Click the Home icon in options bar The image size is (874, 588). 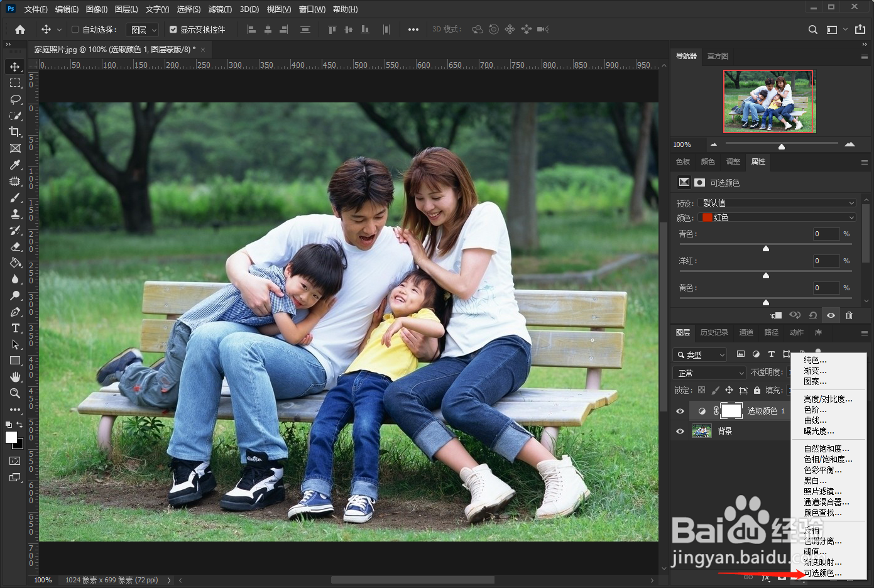click(20, 30)
